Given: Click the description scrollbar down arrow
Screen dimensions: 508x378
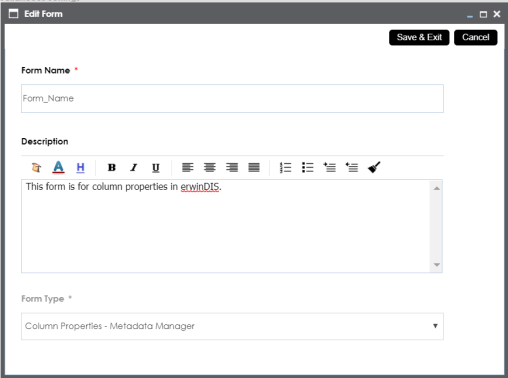Looking at the screenshot, I should tap(437, 265).
